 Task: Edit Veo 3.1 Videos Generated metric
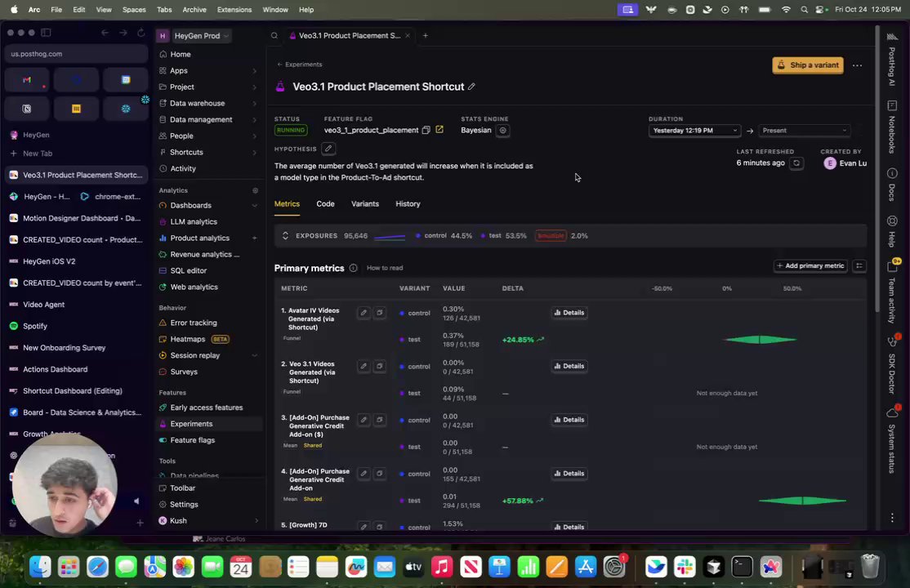364,366
